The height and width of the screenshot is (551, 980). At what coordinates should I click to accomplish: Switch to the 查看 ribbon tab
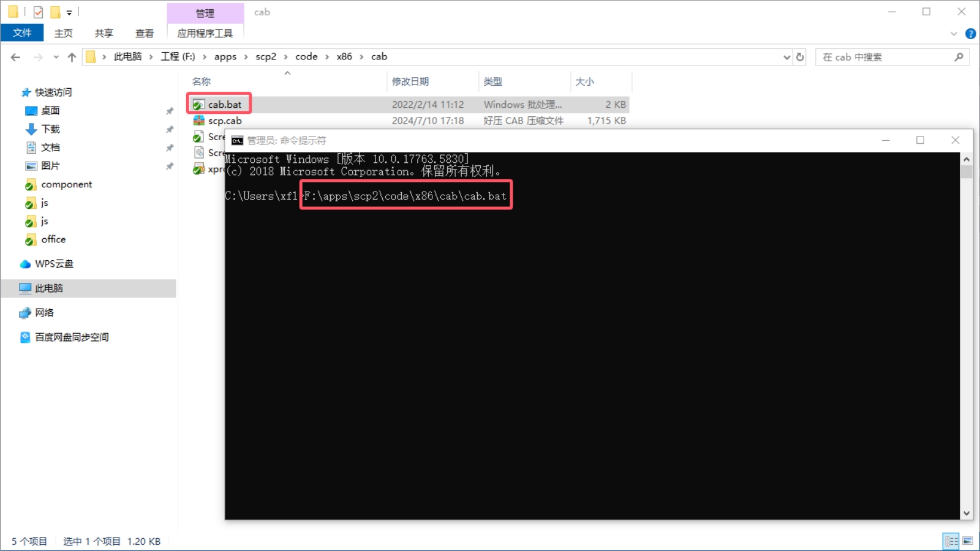point(145,33)
